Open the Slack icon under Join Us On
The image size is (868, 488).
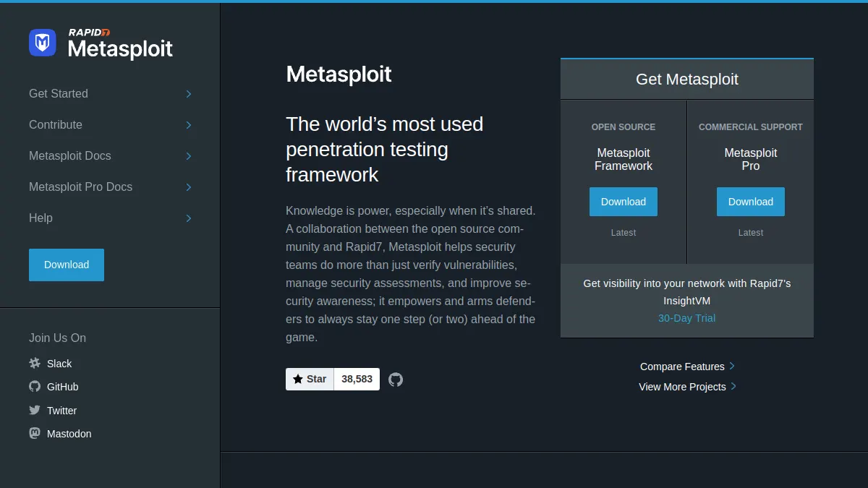pyautogui.click(x=35, y=363)
